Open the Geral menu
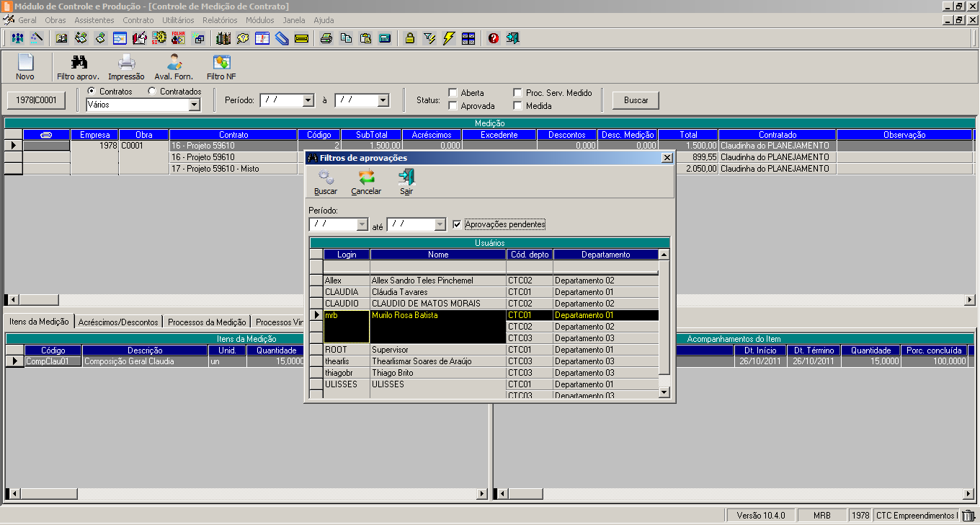This screenshot has height=525, width=980. (x=27, y=20)
